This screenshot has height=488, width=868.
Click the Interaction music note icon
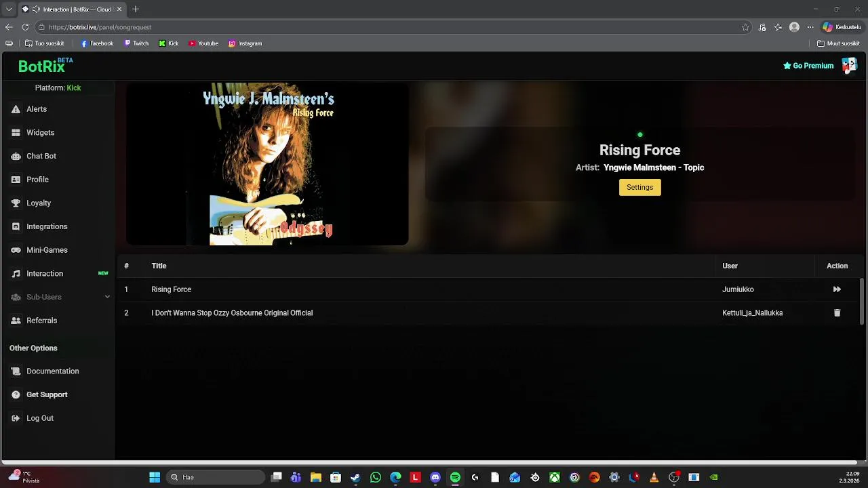pos(16,274)
